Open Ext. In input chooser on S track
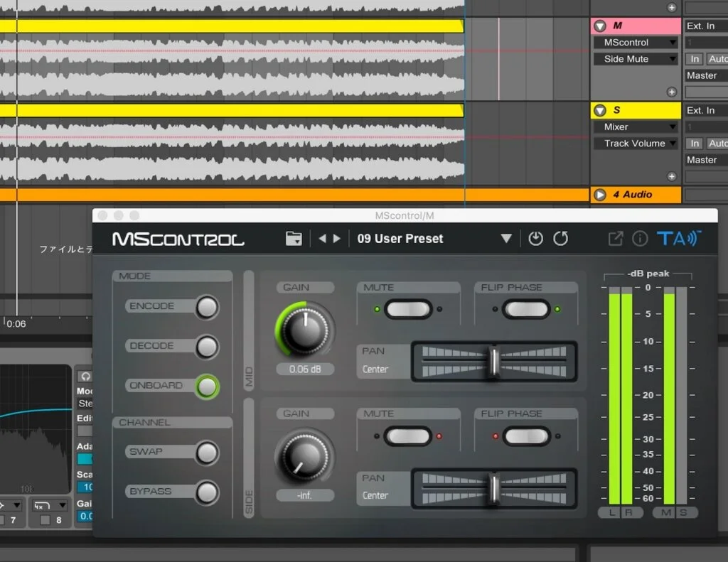The image size is (728, 562). pos(706,110)
